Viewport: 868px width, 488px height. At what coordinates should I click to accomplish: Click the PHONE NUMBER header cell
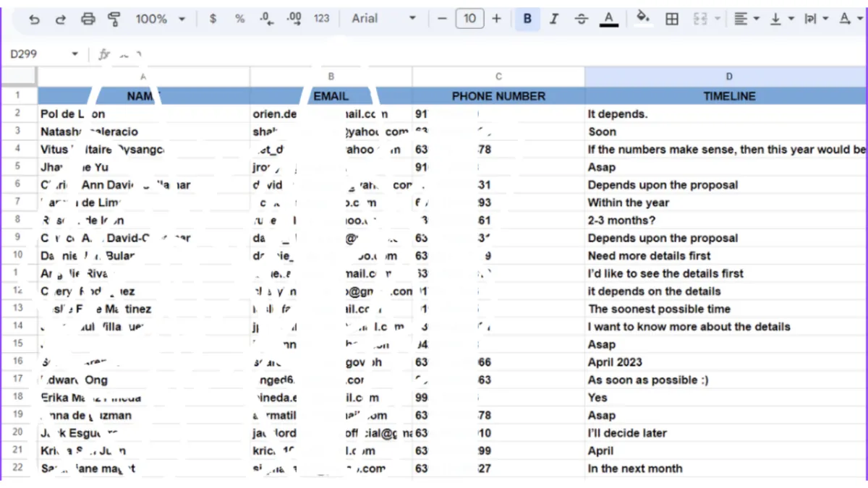coord(498,95)
